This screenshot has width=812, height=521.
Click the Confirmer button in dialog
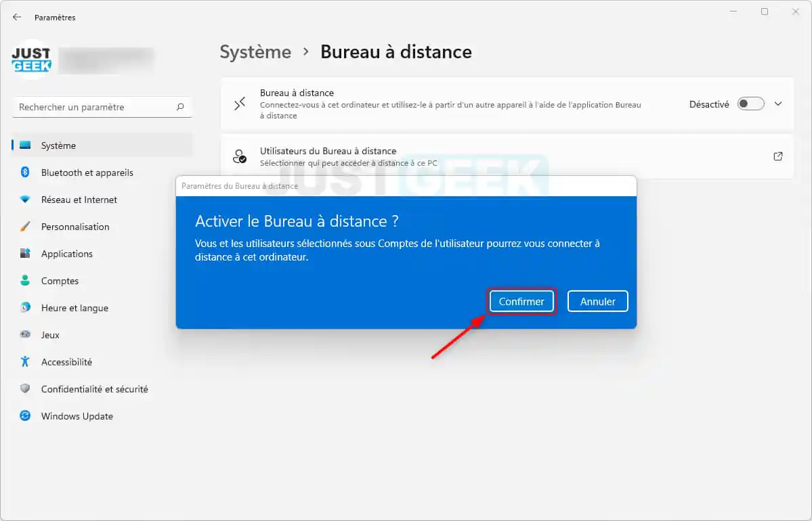[x=521, y=301]
